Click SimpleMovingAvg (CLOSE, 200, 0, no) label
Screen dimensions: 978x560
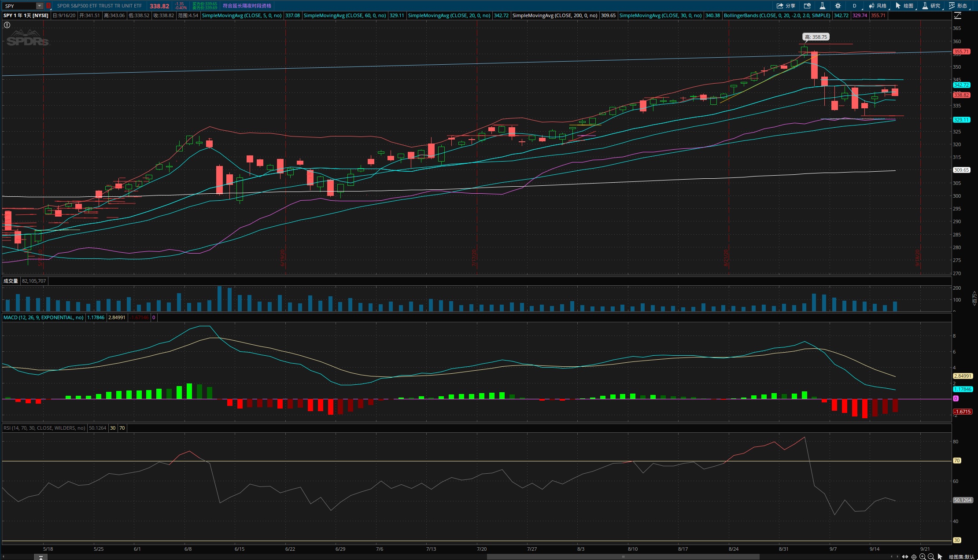[555, 15]
